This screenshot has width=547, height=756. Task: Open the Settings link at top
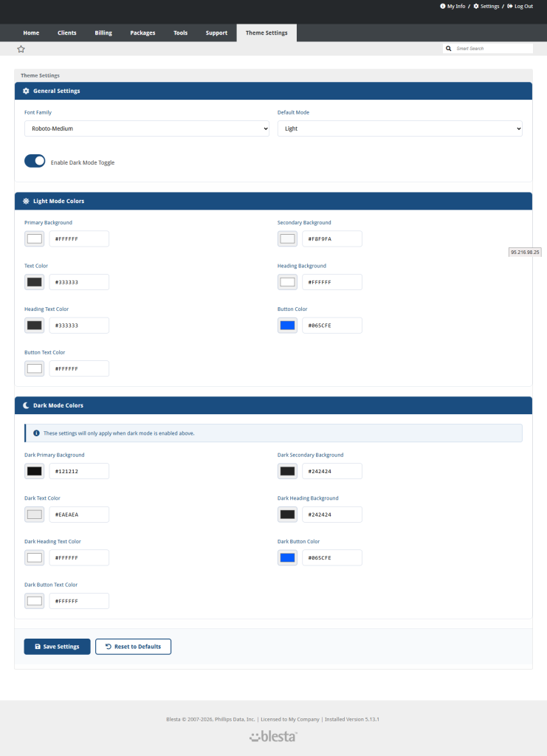coord(486,6)
